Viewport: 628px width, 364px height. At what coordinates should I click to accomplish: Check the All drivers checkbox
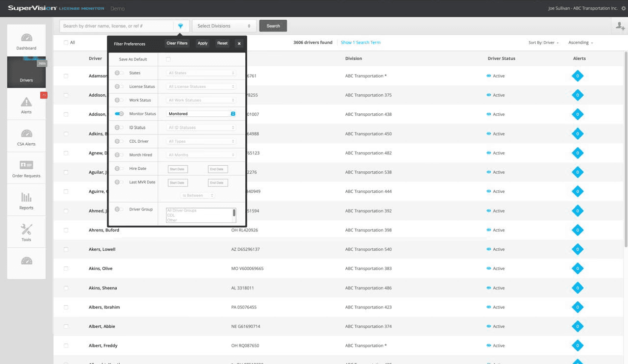pyautogui.click(x=66, y=43)
